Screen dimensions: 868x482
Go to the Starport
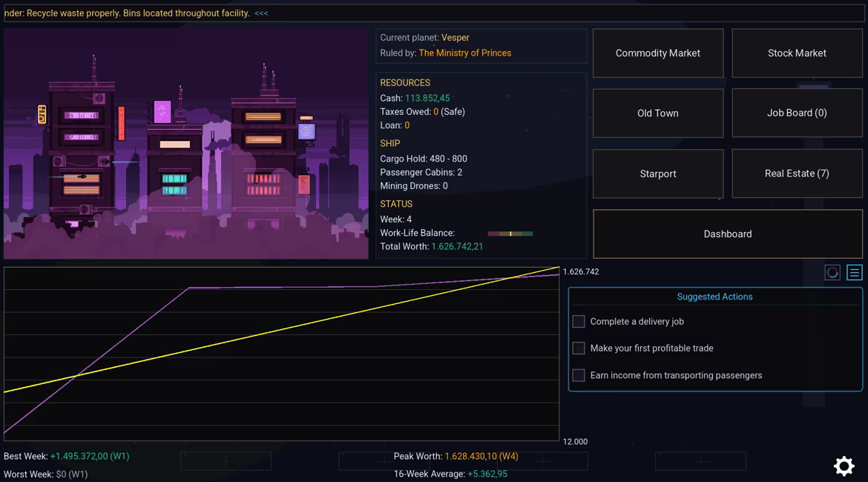(x=657, y=174)
